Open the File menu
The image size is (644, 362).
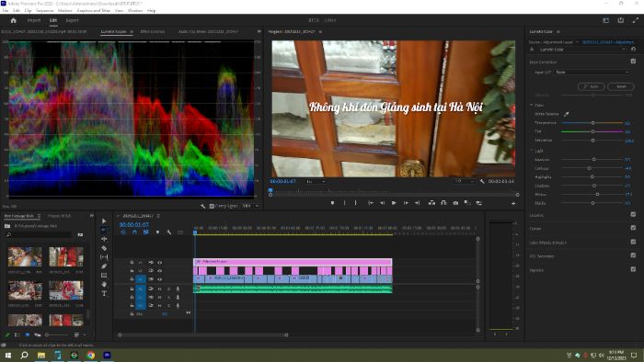[6, 10]
